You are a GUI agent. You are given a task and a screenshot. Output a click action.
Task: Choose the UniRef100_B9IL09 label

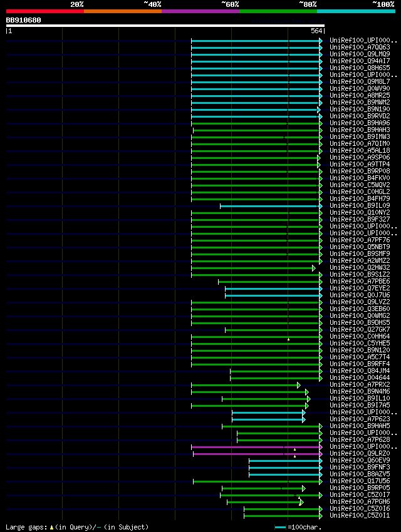360,206
